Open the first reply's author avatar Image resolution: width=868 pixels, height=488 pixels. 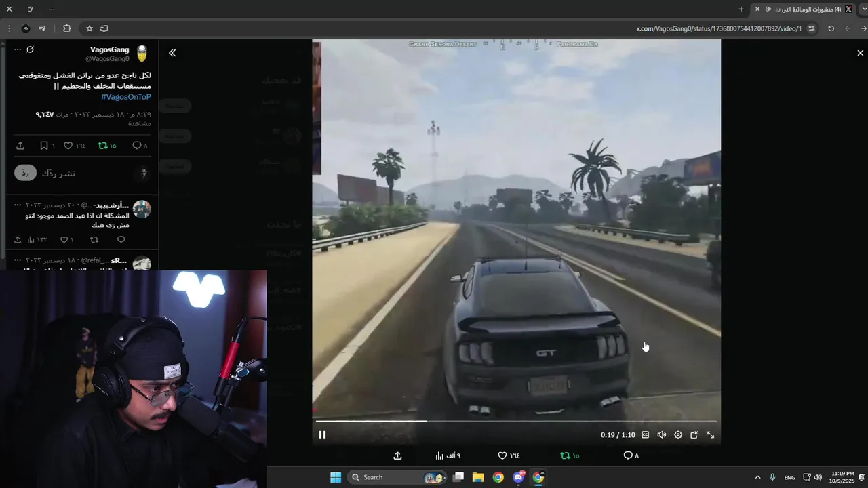click(x=142, y=209)
